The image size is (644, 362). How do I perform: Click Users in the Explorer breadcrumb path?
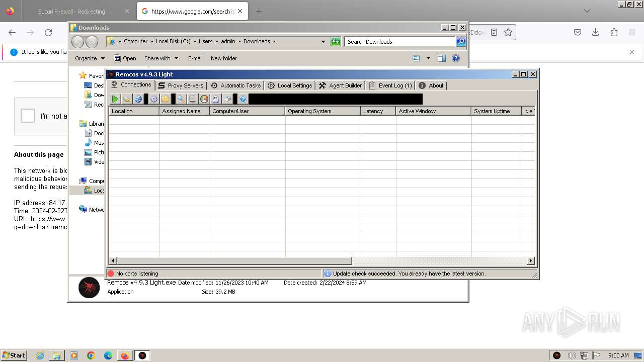pyautogui.click(x=205, y=41)
